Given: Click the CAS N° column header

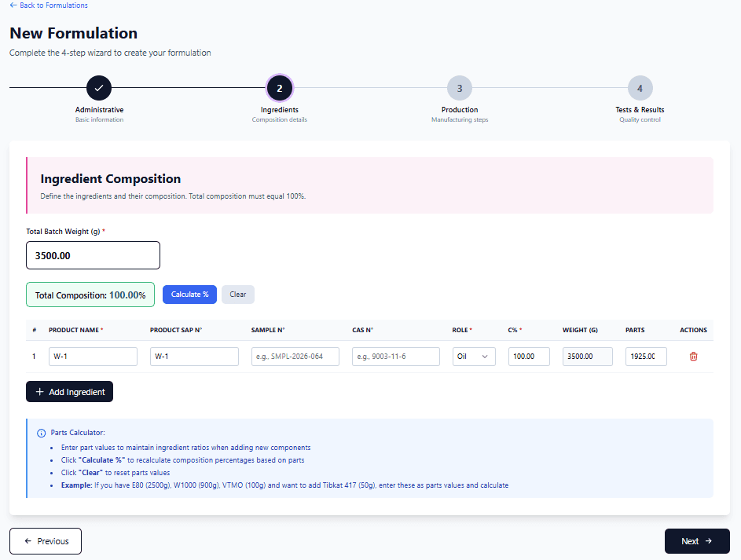Looking at the screenshot, I should [362, 330].
